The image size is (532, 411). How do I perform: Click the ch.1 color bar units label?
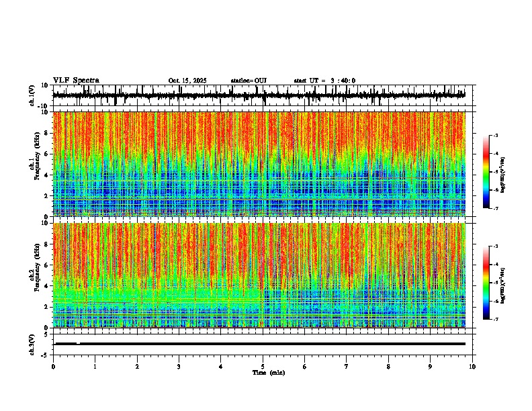(x=503, y=175)
